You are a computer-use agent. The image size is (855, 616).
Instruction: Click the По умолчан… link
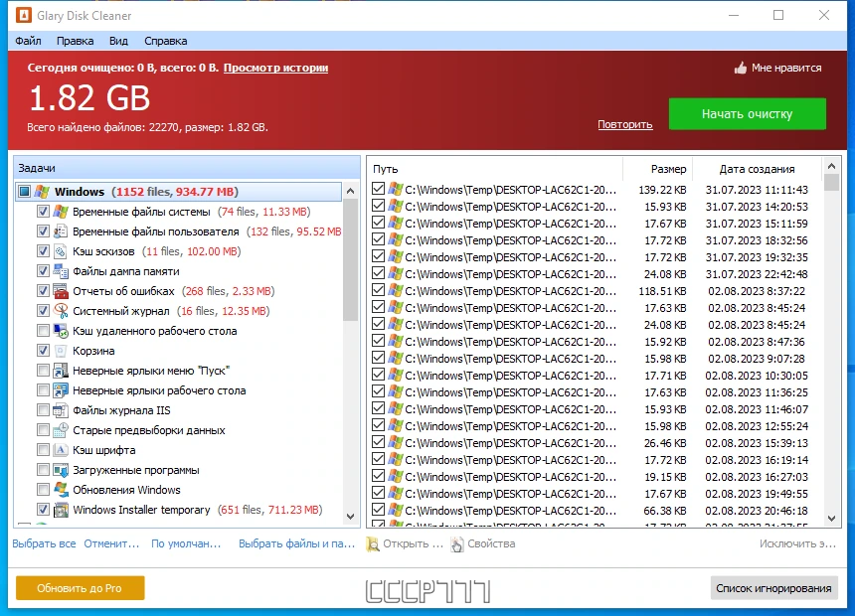(x=186, y=543)
